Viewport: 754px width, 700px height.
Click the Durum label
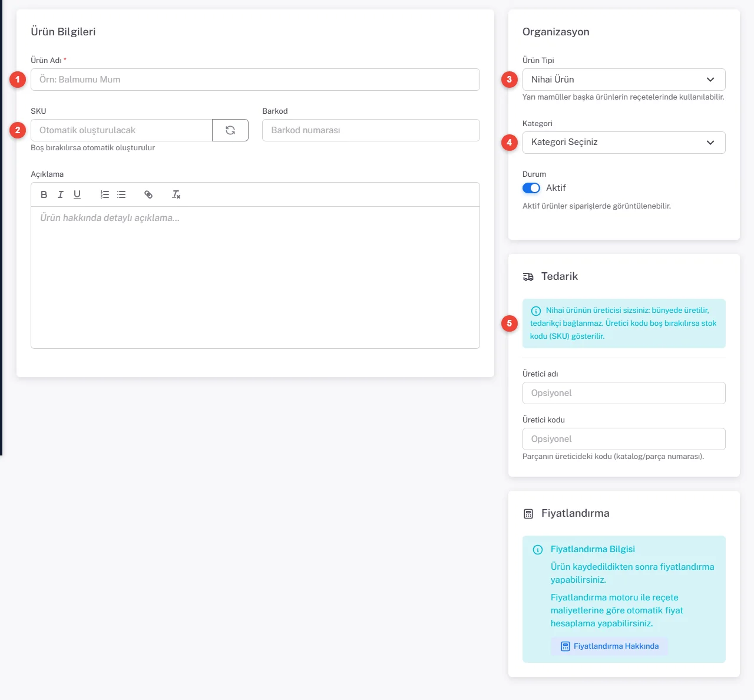coord(534,174)
